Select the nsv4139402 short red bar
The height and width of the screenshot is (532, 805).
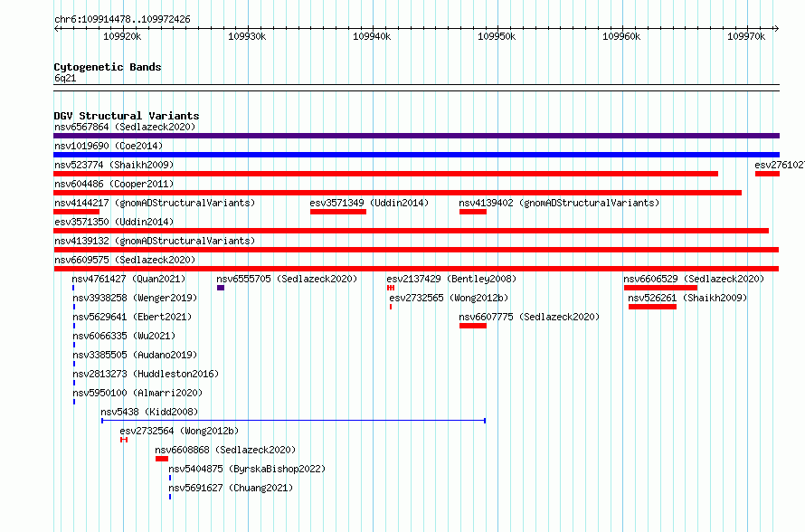click(473, 212)
